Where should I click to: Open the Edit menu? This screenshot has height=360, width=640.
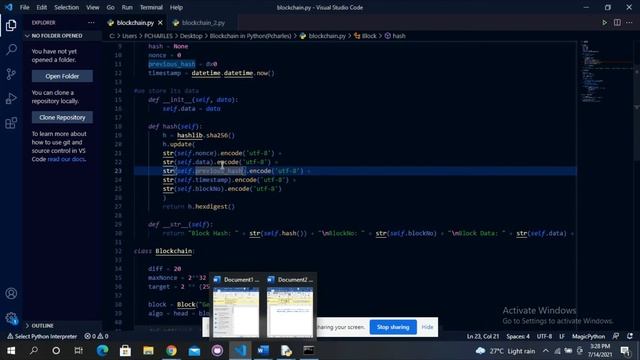[42, 7]
